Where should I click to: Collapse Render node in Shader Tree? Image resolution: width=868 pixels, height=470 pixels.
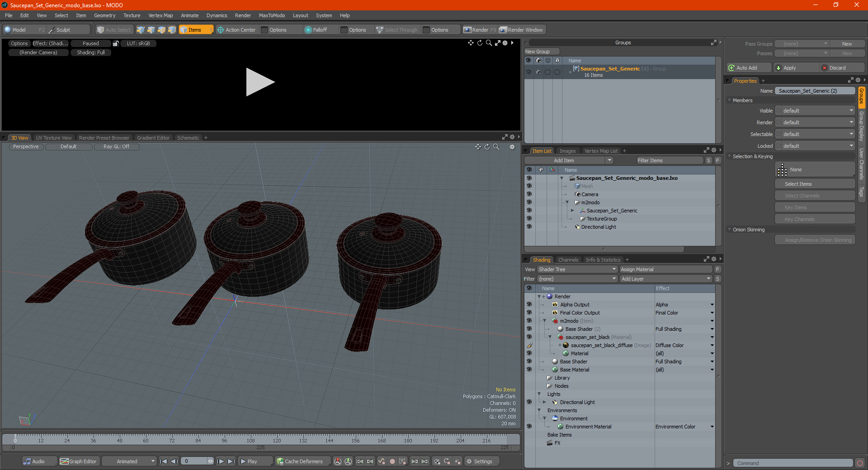[x=539, y=296]
